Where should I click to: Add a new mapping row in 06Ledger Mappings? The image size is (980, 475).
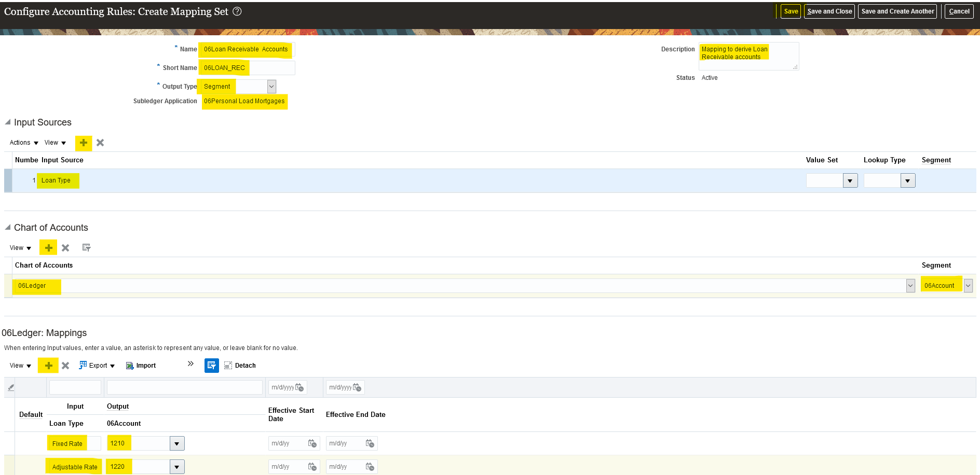pos(48,366)
